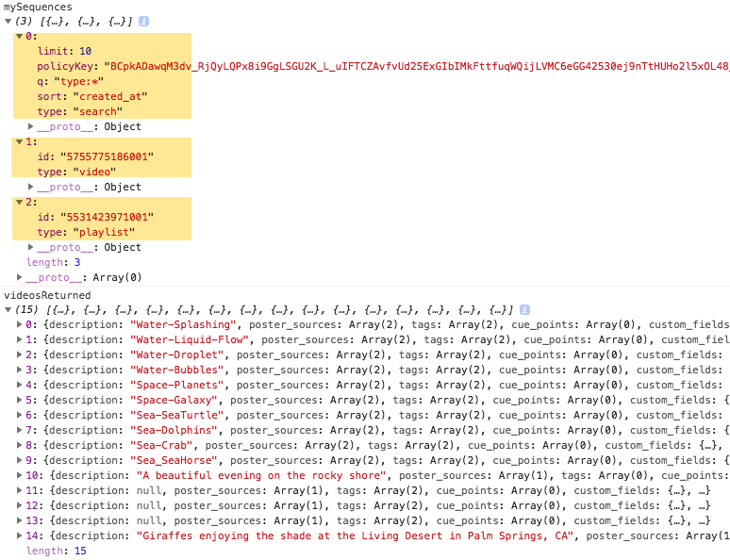Collapse object 2 with the playlist type
The height and width of the screenshot is (560, 730).
[20, 202]
